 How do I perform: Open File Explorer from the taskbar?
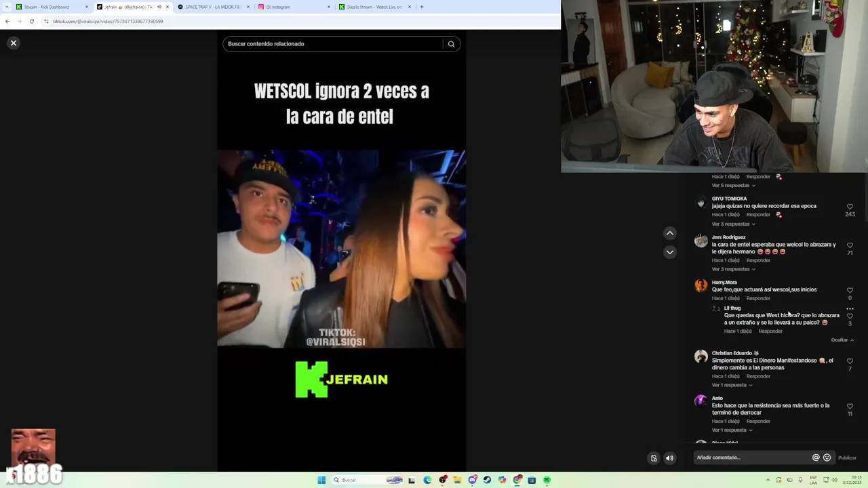coord(458,480)
